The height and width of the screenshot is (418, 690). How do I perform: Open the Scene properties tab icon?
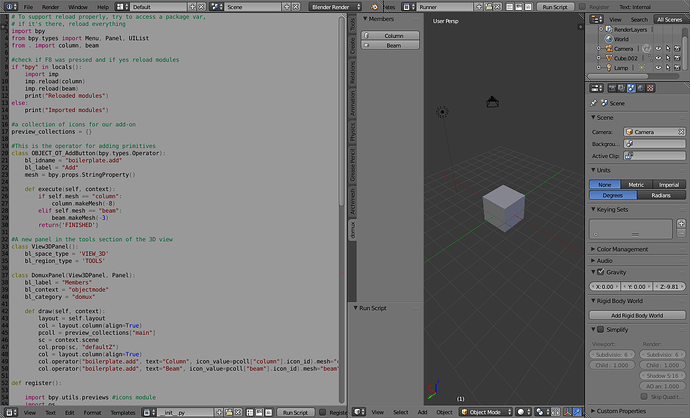tap(631, 88)
